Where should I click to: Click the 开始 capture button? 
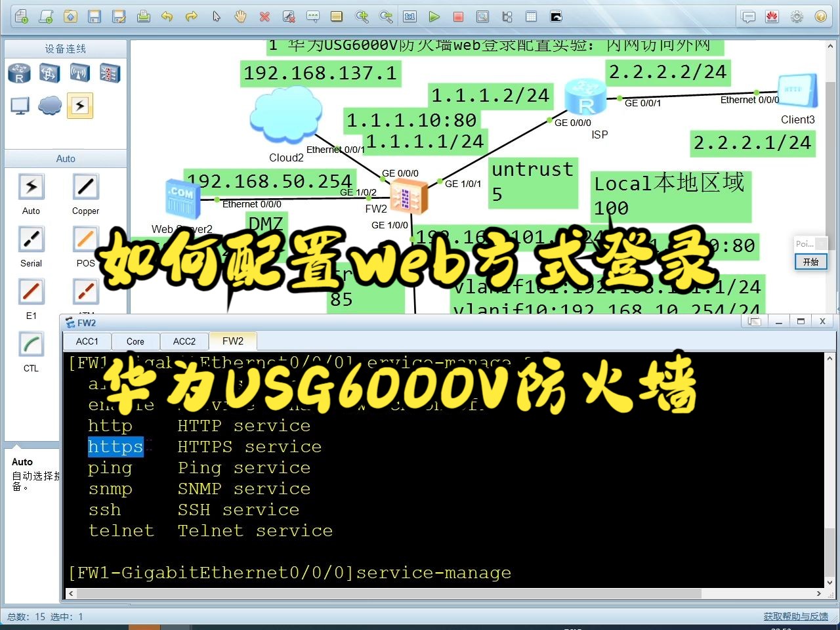pos(811,261)
